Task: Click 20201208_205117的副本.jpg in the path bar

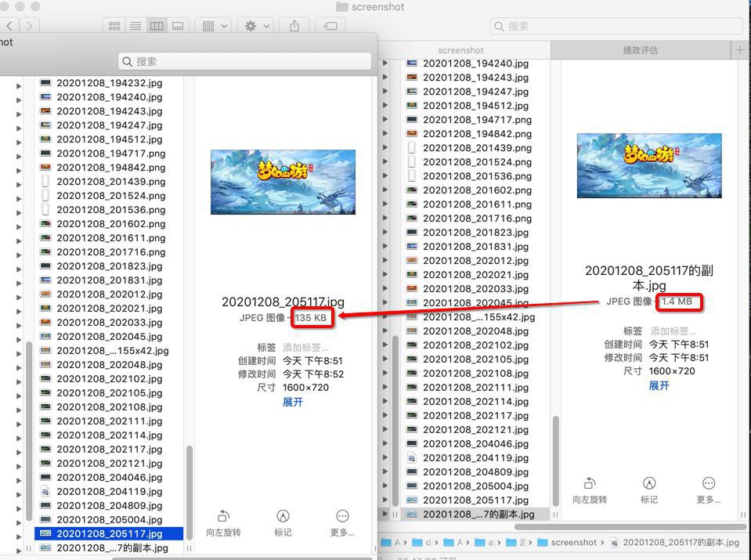Action: click(675, 543)
